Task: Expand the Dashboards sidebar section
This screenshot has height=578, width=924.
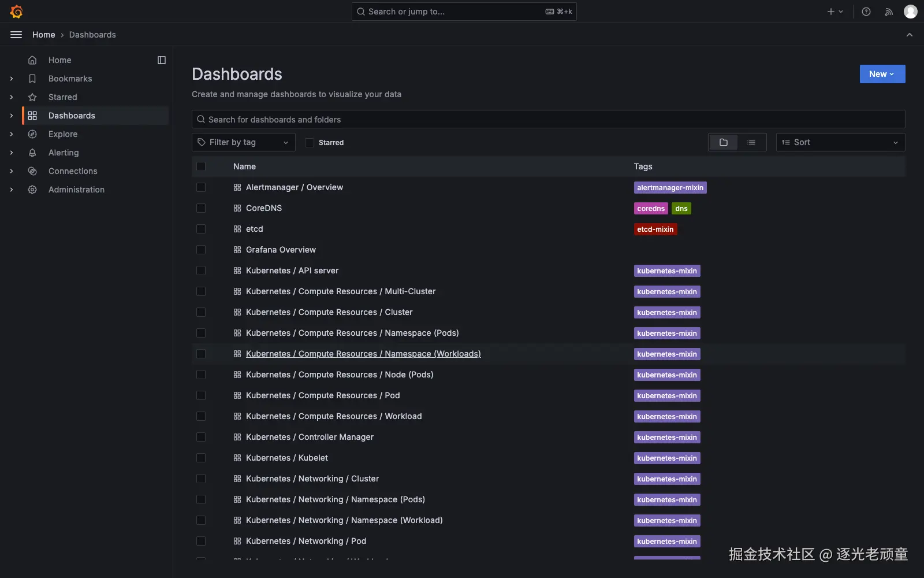Action: coord(12,116)
